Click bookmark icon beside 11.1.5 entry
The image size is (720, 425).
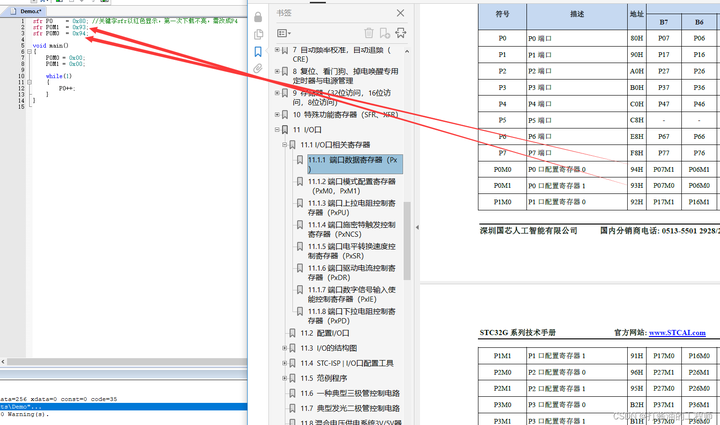coord(299,246)
